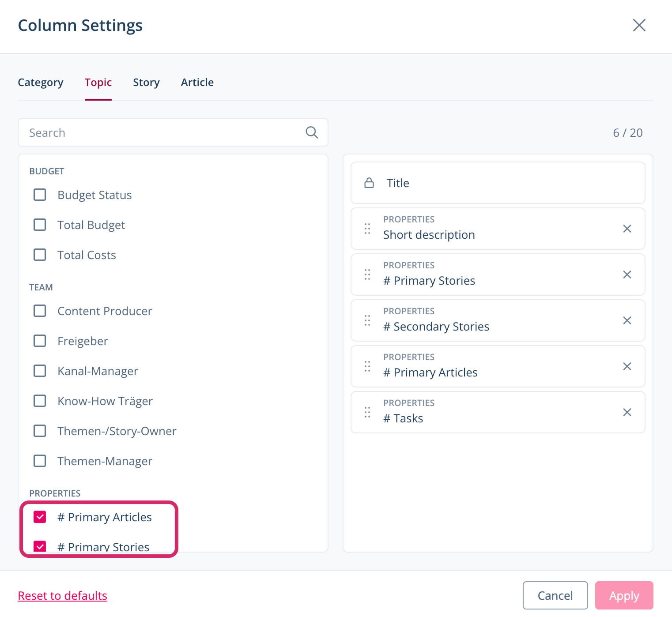Image resolution: width=672 pixels, height=617 pixels.
Task: Click the Apply button
Action: click(x=624, y=595)
